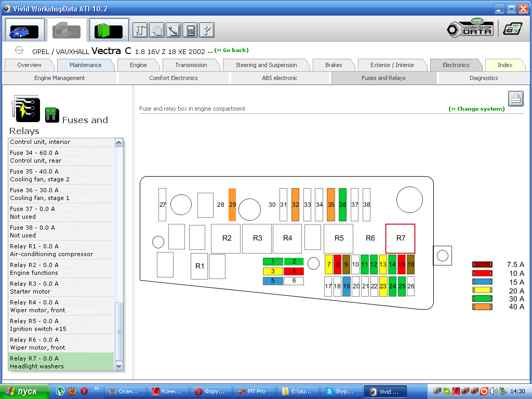This screenshot has width=532, height=399.
Task: Launch Firefox from the quick launch bar
Action: [72, 391]
